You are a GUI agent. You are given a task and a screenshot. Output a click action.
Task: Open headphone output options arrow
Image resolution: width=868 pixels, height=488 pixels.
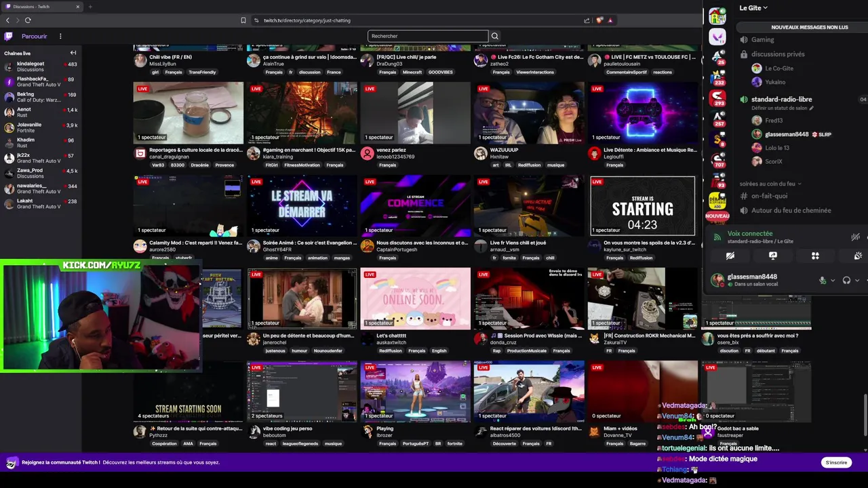856,280
